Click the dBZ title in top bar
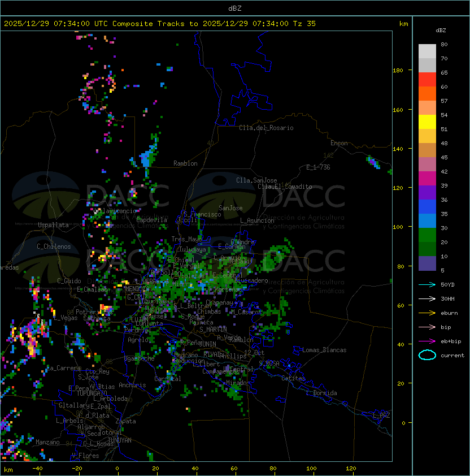 point(235,8)
